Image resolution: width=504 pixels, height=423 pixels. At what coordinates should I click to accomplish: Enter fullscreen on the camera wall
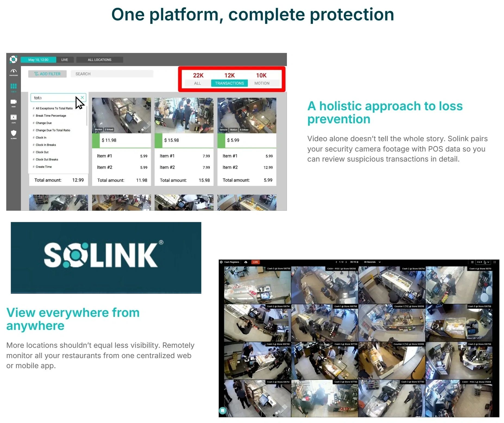point(494,262)
